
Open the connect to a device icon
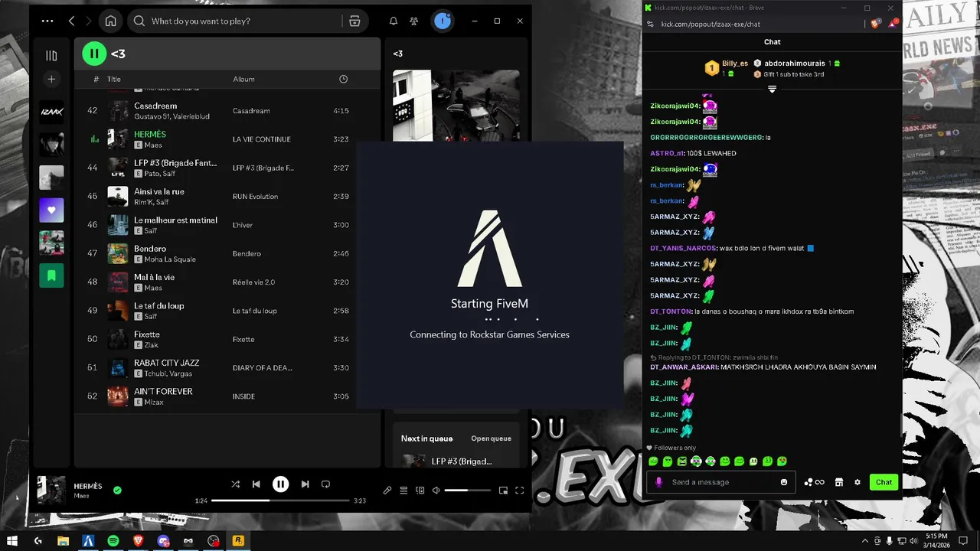(x=420, y=491)
